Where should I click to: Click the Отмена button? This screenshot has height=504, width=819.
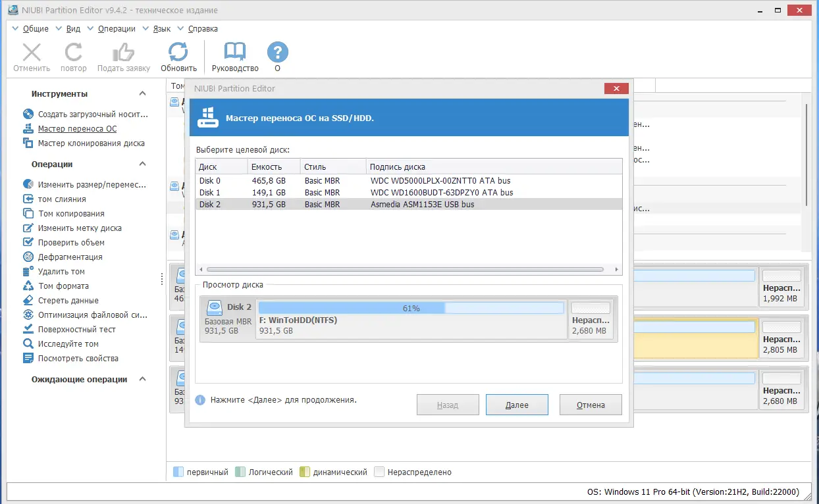point(591,405)
